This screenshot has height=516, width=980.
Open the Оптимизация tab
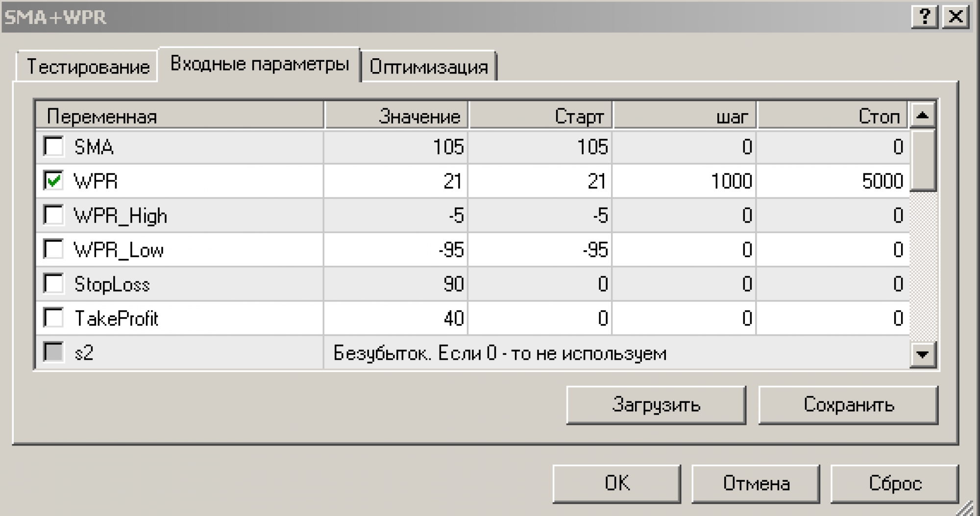[429, 67]
